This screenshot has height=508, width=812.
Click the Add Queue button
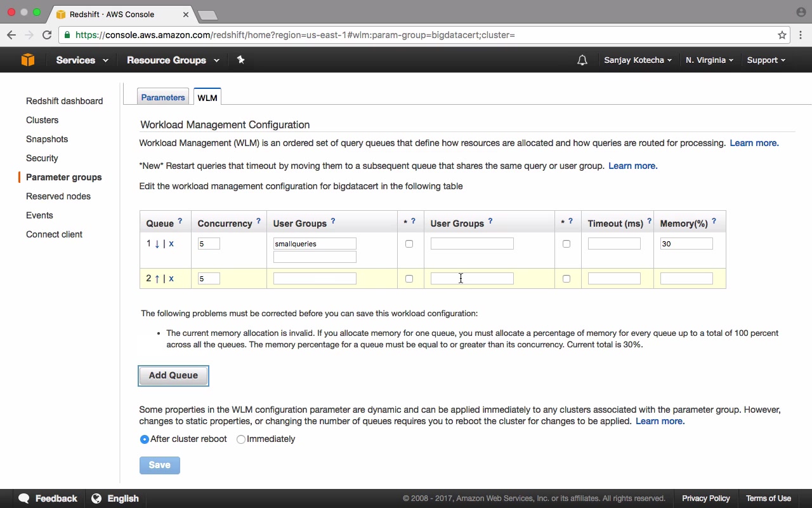[173, 375]
